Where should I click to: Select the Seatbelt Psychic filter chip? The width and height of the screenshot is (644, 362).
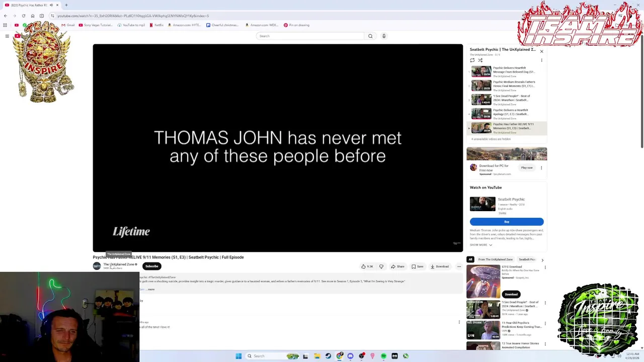(526, 259)
